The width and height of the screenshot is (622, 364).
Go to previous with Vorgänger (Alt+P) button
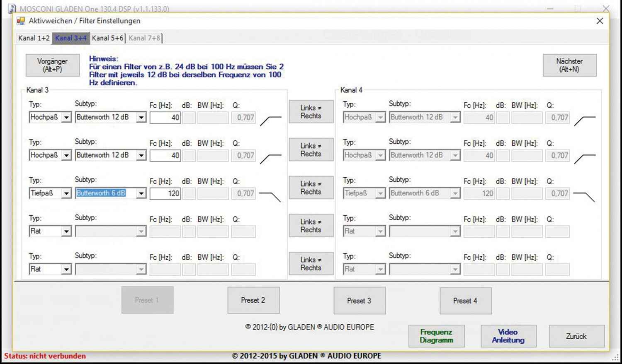coord(53,65)
